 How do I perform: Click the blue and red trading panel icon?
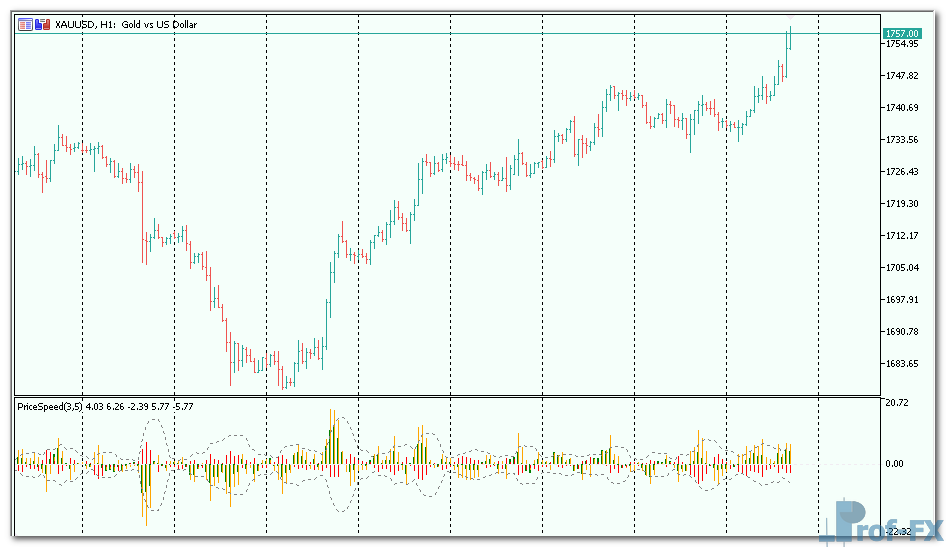40,23
